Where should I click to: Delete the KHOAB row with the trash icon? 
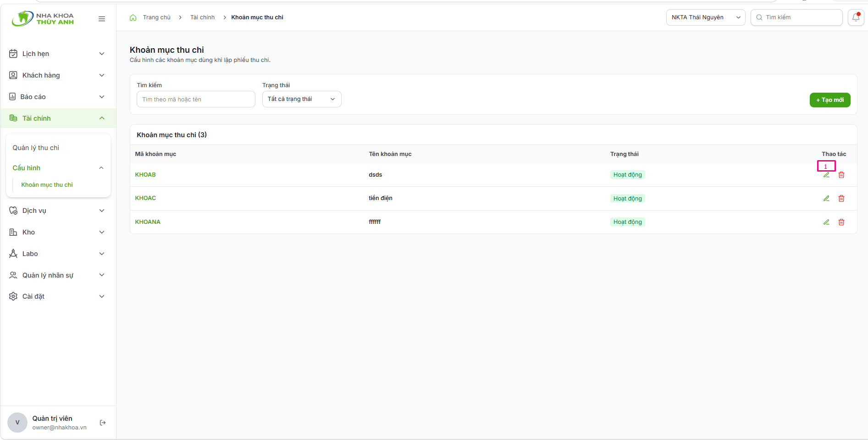pyautogui.click(x=841, y=175)
